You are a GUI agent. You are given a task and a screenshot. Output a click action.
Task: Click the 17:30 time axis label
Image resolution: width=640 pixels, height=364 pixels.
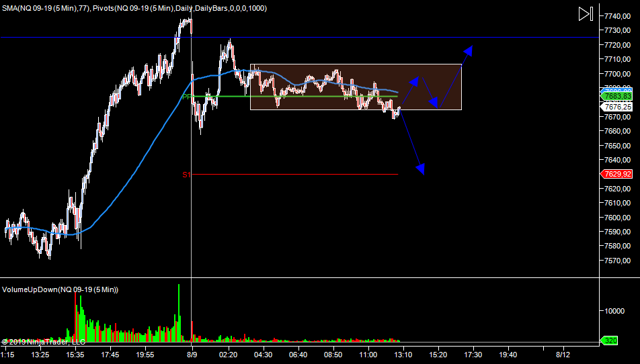pyautogui.click(x=473, y=354)
